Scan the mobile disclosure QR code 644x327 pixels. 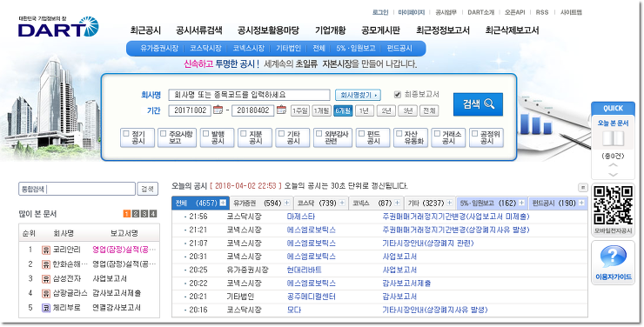pos(613,205)
